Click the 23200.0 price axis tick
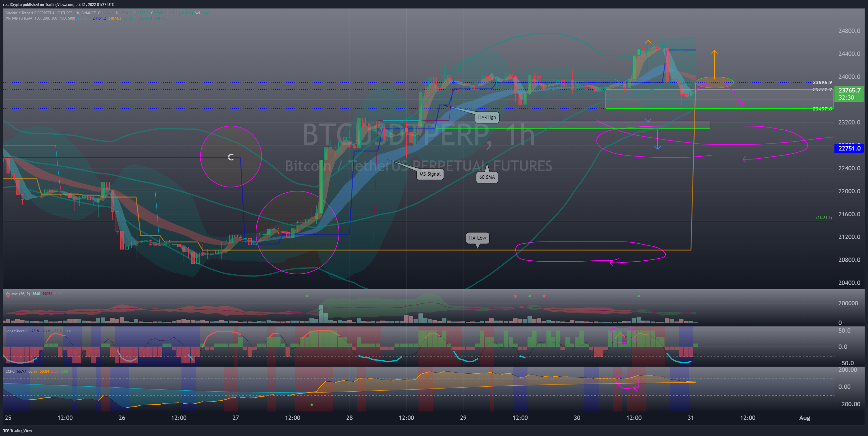The width and height of the screenshot is (868, 436). pos(849,122)
